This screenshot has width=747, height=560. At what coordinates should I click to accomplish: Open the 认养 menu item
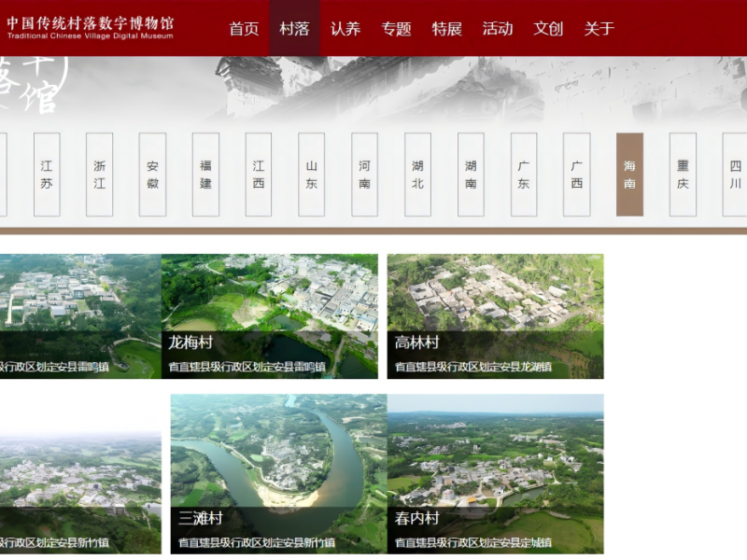[x=345, y=29]
